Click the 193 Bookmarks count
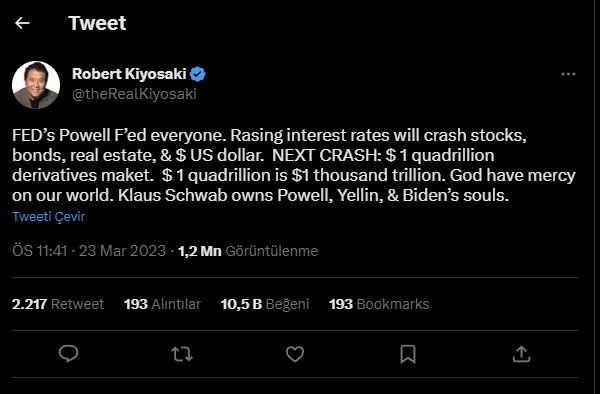The image size is (600, 394). (x=379, y=304)
